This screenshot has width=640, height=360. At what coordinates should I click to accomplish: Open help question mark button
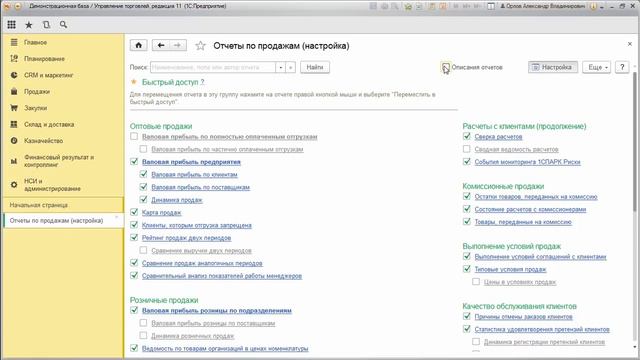point(622,67)
